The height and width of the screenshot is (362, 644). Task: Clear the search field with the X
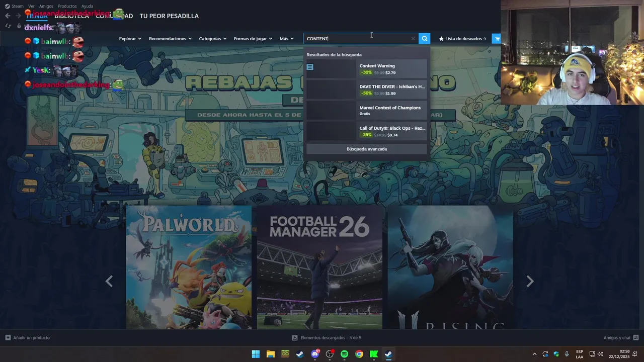[413, 39]
